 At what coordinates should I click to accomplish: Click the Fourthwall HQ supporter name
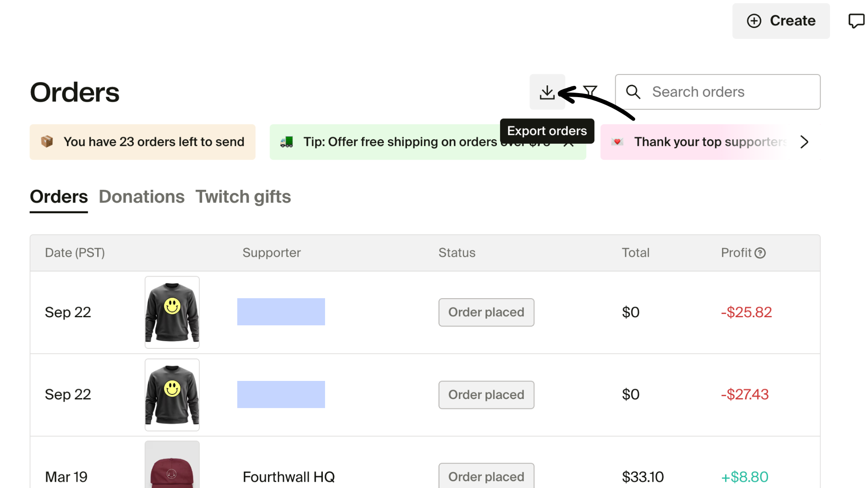click(x=289, y=477)
